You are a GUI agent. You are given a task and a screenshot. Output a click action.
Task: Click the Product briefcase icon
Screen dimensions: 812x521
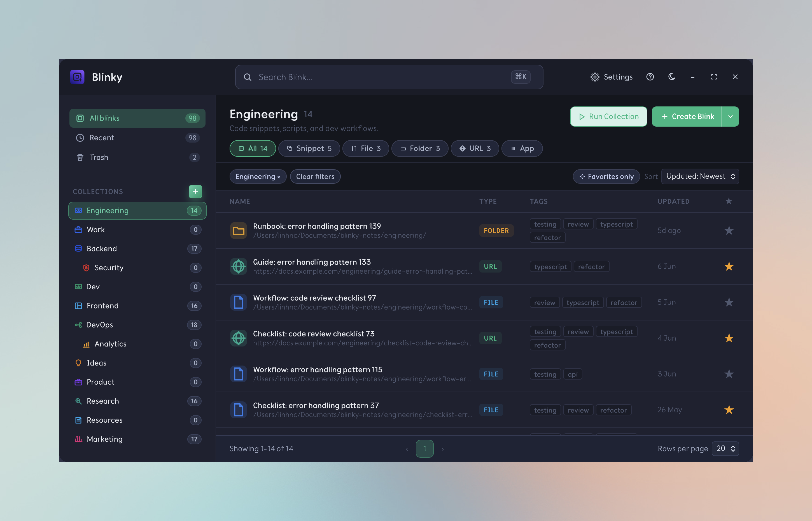[x=78, y=382]
